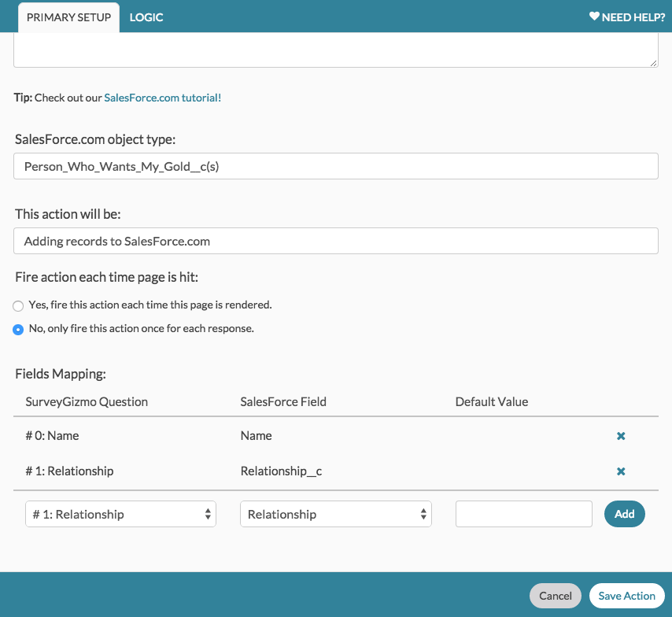Open the SurveyGizmo Question dropdown

120,514
